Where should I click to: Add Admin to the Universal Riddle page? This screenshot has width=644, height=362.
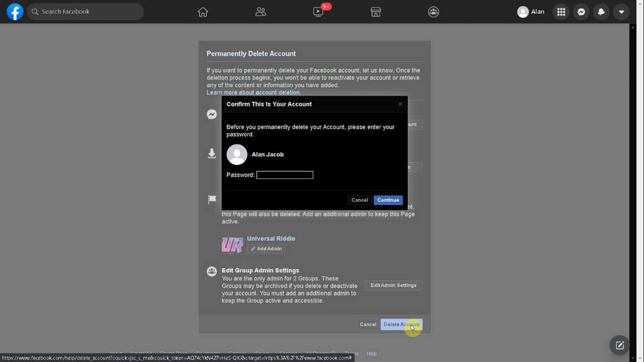click(x=266, y=248)
